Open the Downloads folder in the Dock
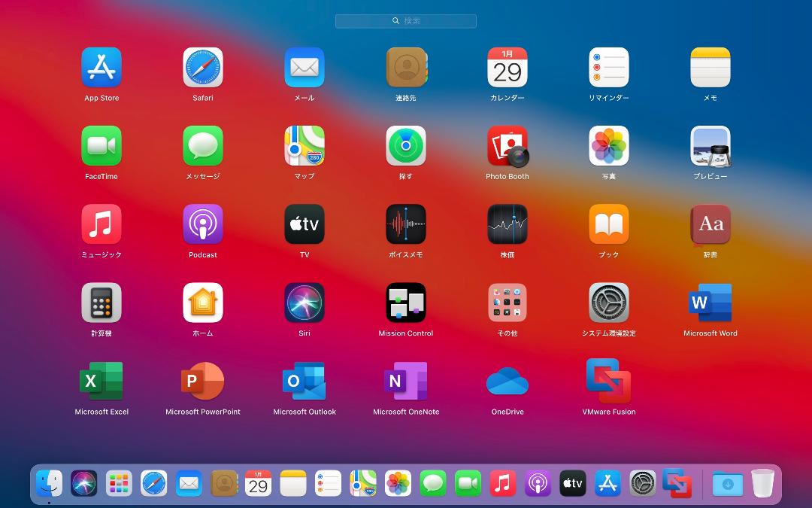812x508 pixels. pos(728,484)
